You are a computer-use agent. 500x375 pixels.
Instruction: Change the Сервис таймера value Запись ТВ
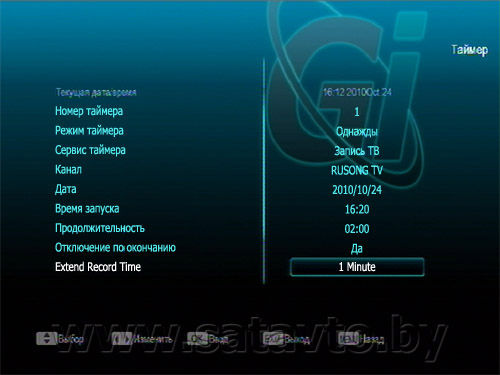point(357,151)
